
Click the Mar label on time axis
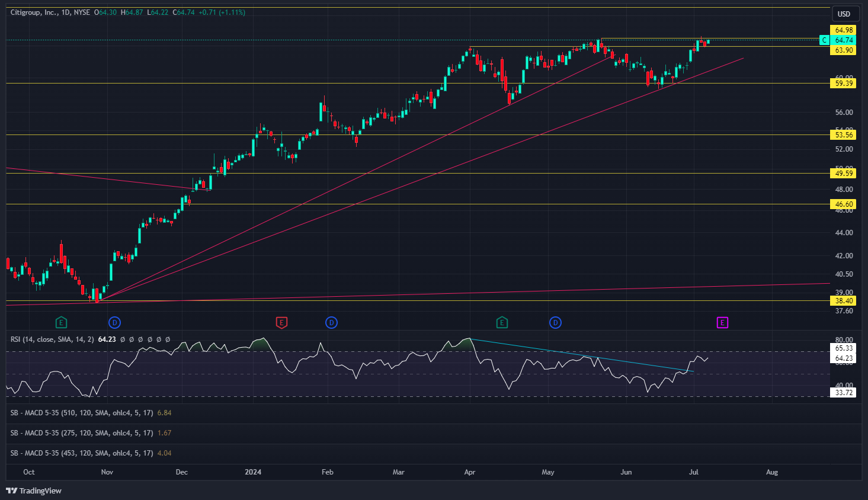pos(399,472)
